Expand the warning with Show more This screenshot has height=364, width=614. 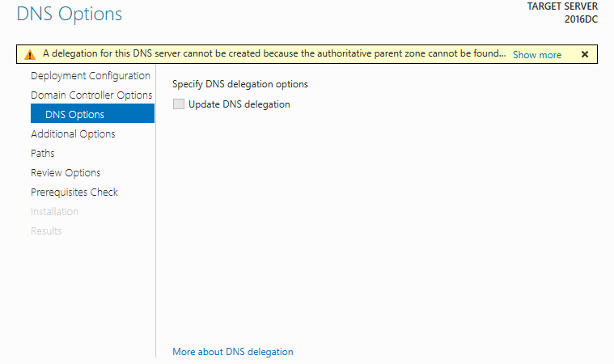point(537,55)
